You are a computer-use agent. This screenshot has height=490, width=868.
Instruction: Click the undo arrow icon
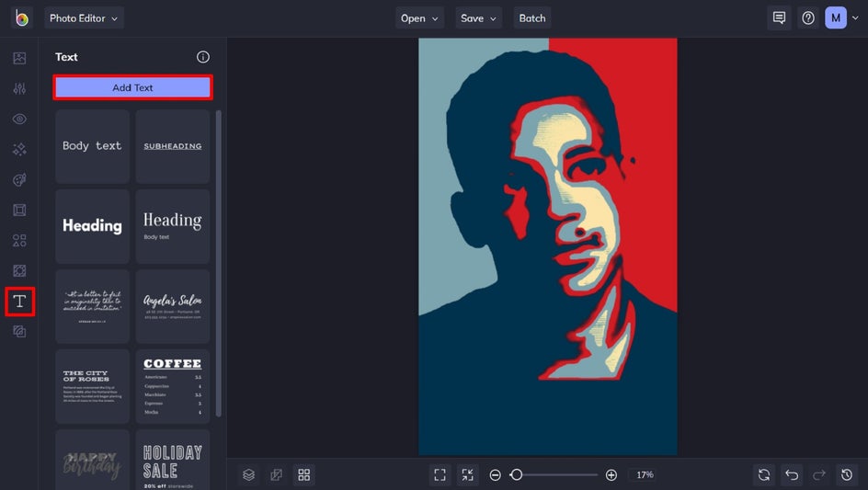[x=792, y=474]
